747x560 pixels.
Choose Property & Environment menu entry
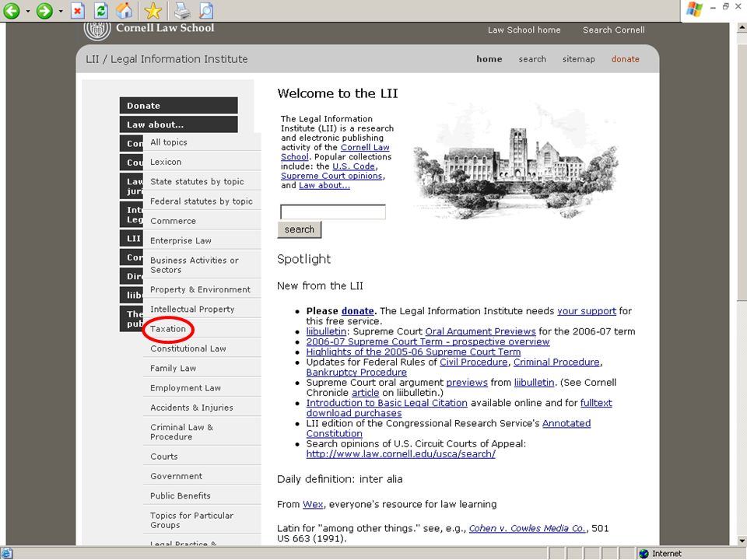click(x=202, y=289)
